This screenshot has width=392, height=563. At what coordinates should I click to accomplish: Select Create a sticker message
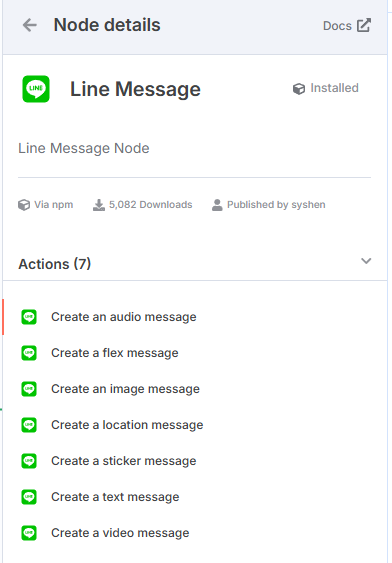coord(123,461)
